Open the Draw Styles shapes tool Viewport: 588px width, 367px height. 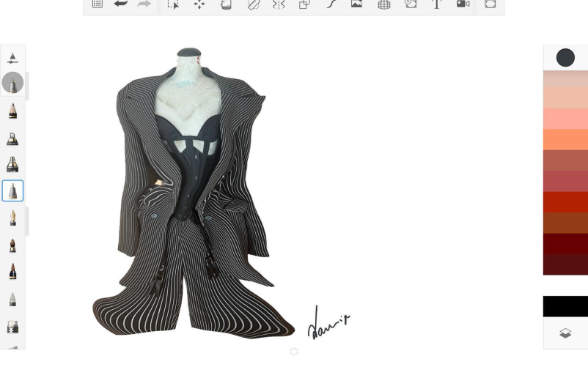pyautogui.click(x=304, y=4)
